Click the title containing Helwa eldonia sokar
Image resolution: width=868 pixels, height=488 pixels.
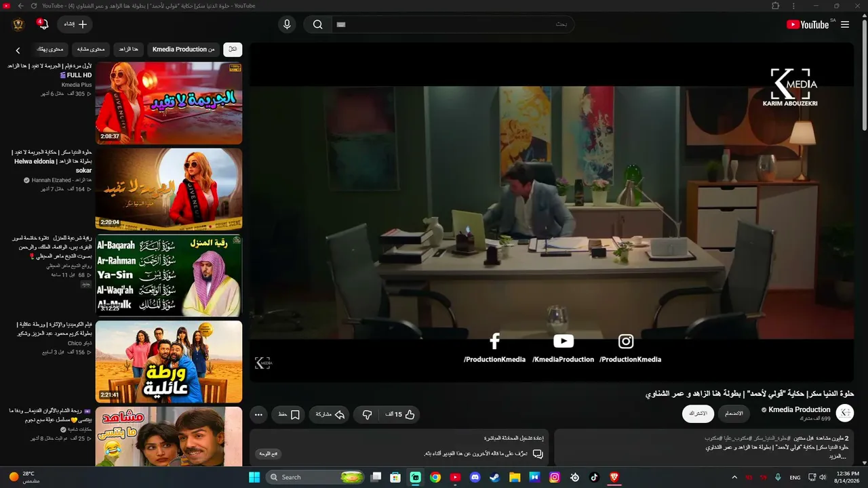pyautogui.click(x=52, y=161)
